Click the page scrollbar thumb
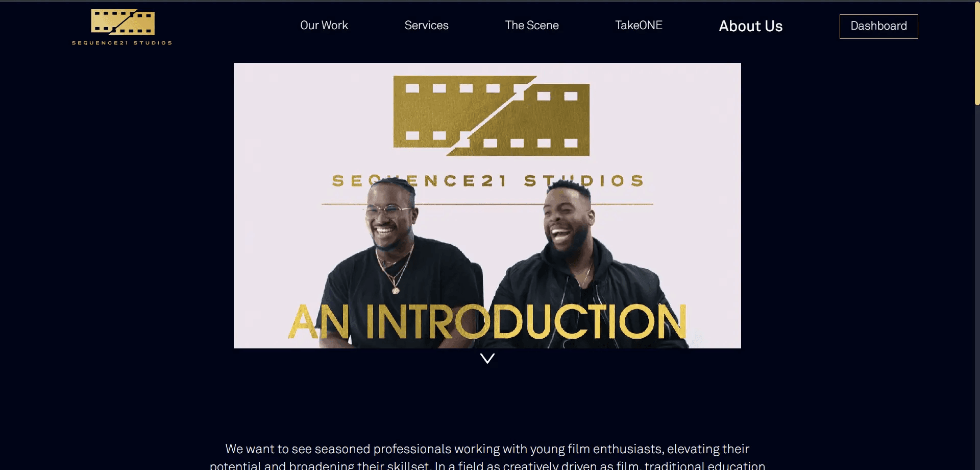 [977, 53]
